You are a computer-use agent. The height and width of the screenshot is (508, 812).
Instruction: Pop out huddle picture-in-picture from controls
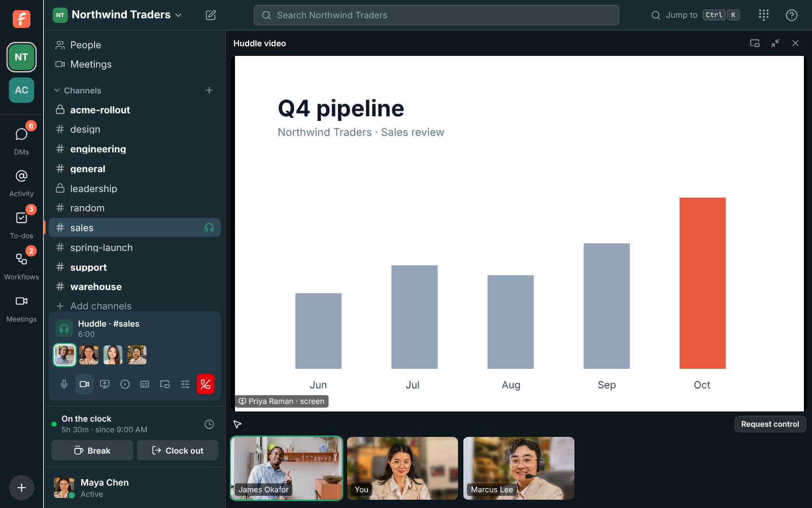click(x=165, y=384)
